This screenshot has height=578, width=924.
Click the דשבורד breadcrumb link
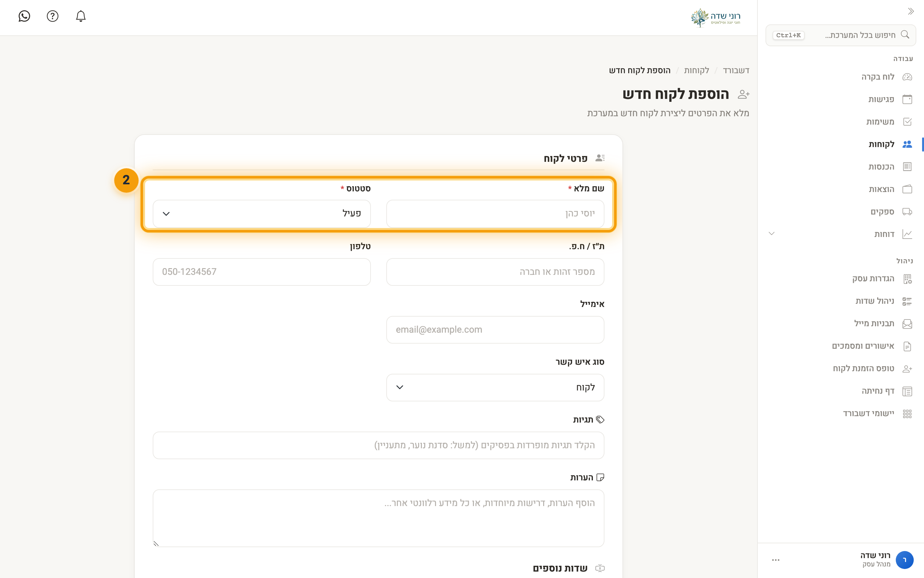point(736,70)
